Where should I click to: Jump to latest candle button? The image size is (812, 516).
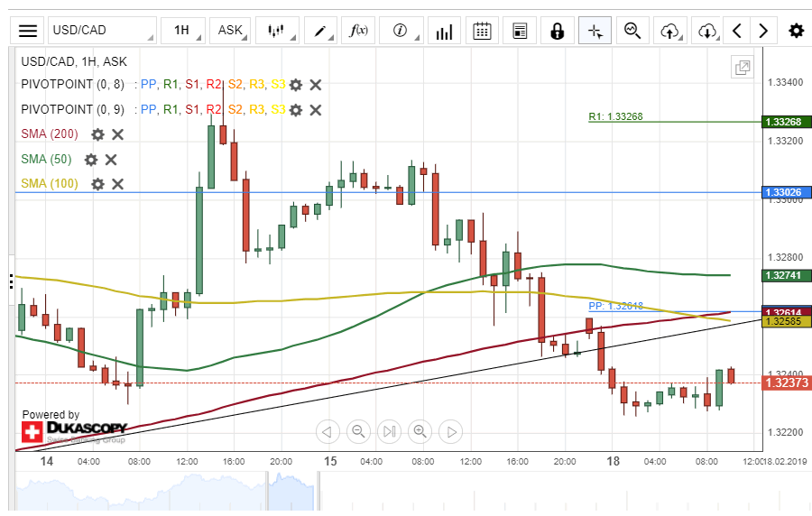click(390, 431)
